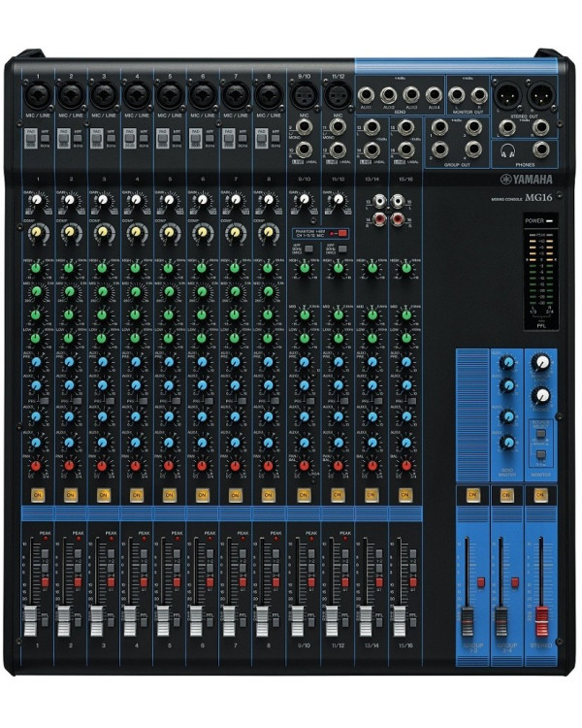Image resolution: width=582 pixels, height=728 pixels.
Task: Click the HIGH EQ knob on channel 2
Action: (69, 268)
